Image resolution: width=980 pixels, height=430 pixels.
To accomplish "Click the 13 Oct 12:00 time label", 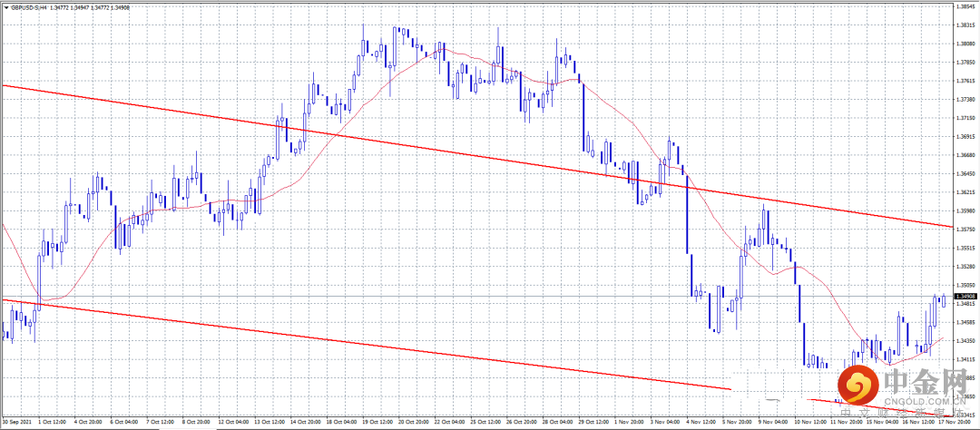I will tap(268, 423).
